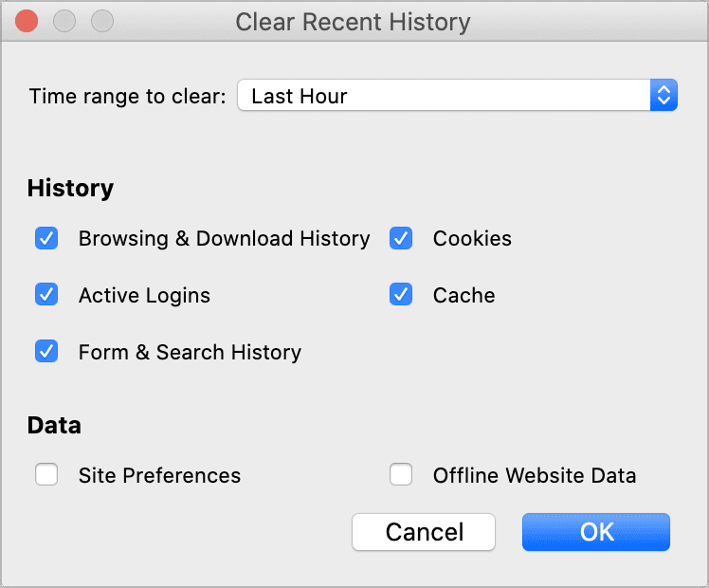Uncheck the Cookies checkbox
The height and width of the screenshot is (588, 709).
[401, 238]
